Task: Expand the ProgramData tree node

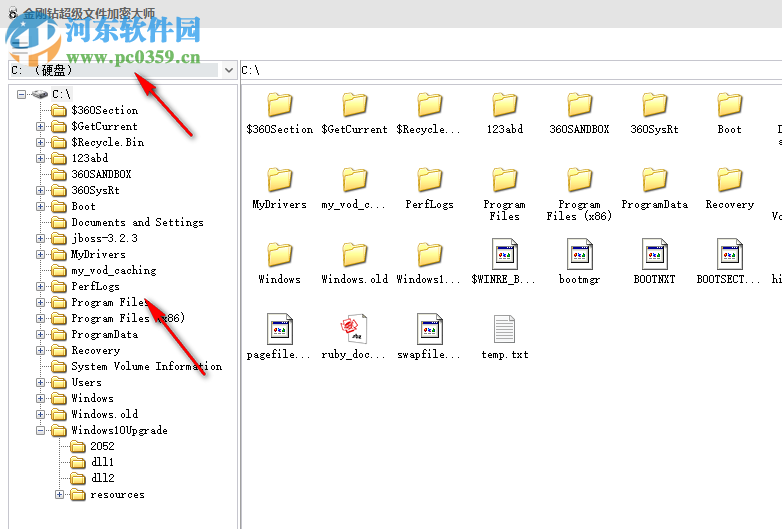Action: point(40,335)
